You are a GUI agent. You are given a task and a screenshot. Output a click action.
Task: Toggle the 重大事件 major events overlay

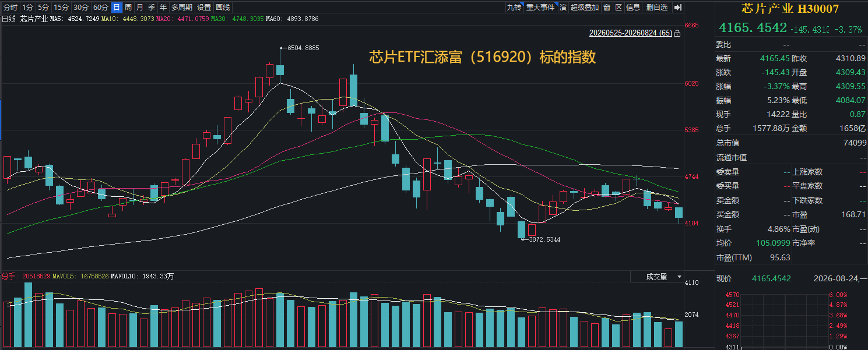(540, 8)
